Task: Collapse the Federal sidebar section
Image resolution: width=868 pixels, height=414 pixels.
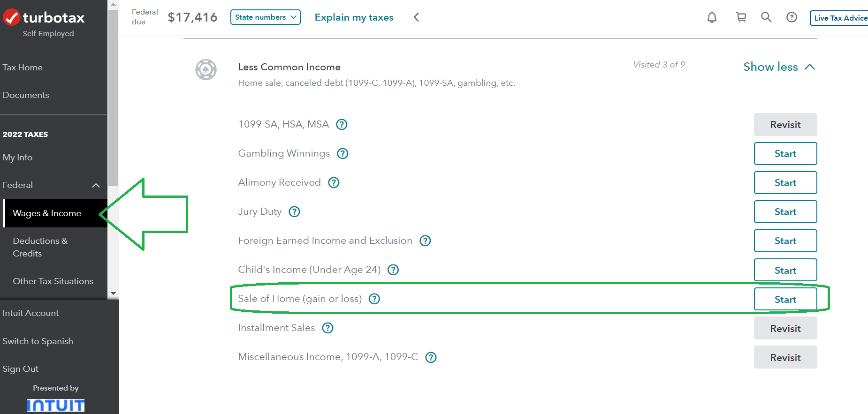Action: pos(96,185)
